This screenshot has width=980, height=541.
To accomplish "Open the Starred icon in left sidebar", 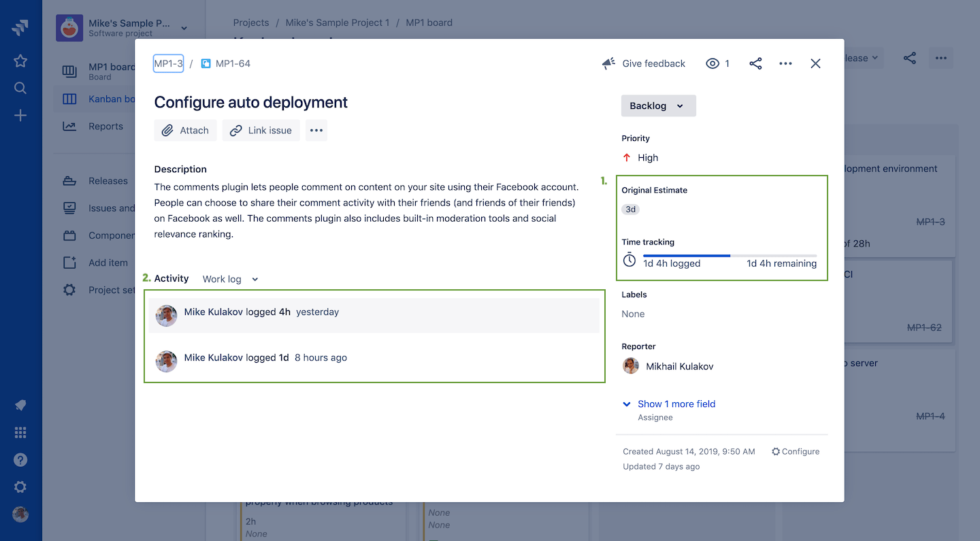I will coord(20,61).
